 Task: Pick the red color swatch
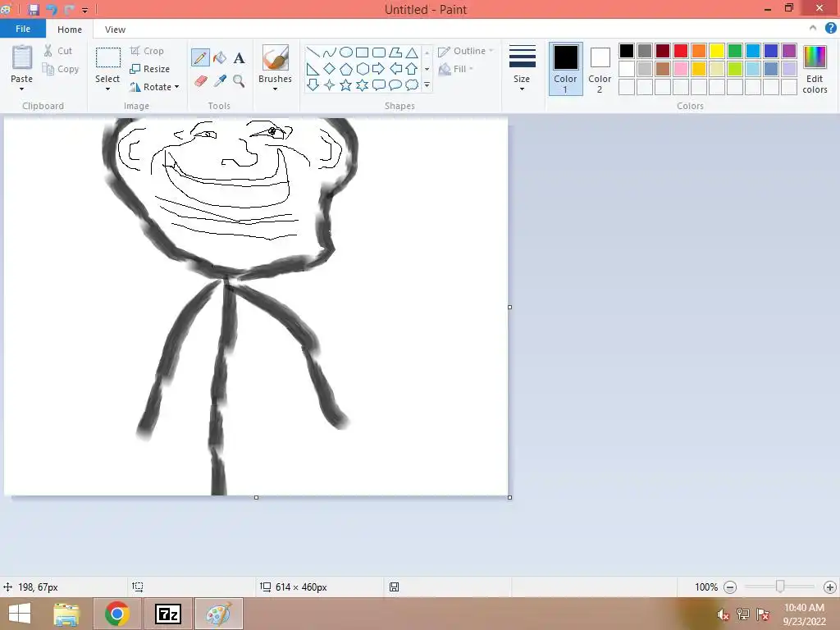click(681, 51)
